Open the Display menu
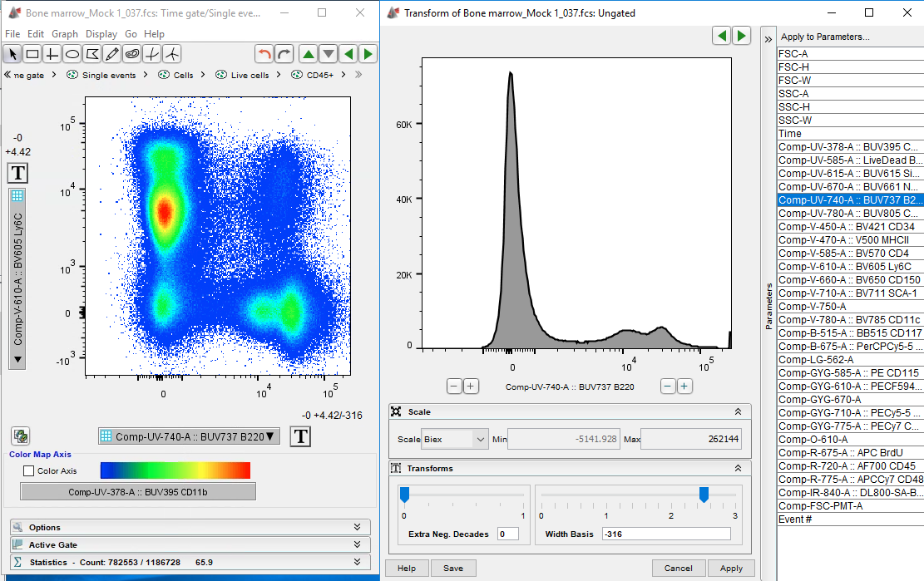Image resolution: width=924 pixels, height=581 pixels. point(101,34)
